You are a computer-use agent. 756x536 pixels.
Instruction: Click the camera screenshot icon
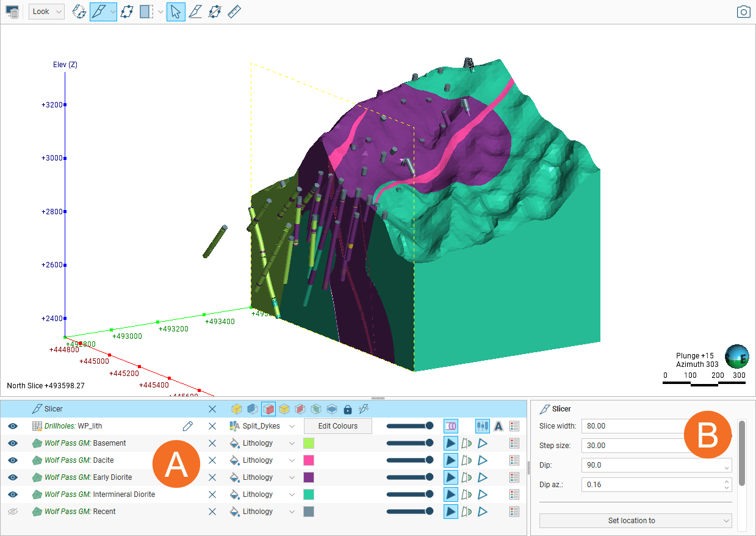[743, 12]
